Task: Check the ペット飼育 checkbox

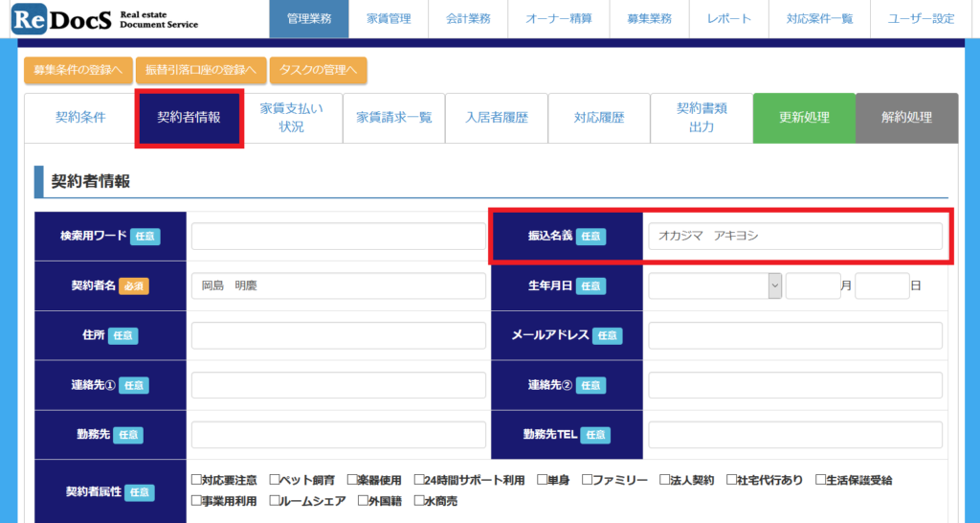Action: coord(276,480)
